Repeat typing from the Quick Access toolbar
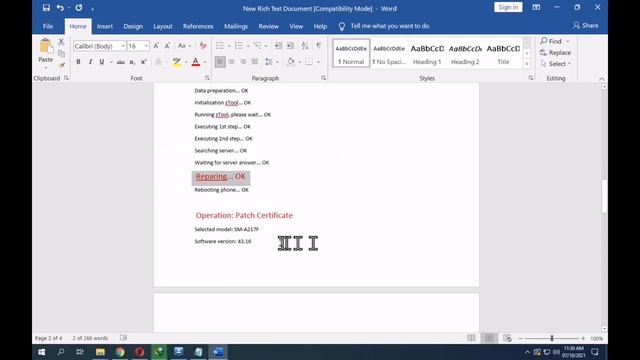This screenshot has width=640, height=360. click(79, 8)
